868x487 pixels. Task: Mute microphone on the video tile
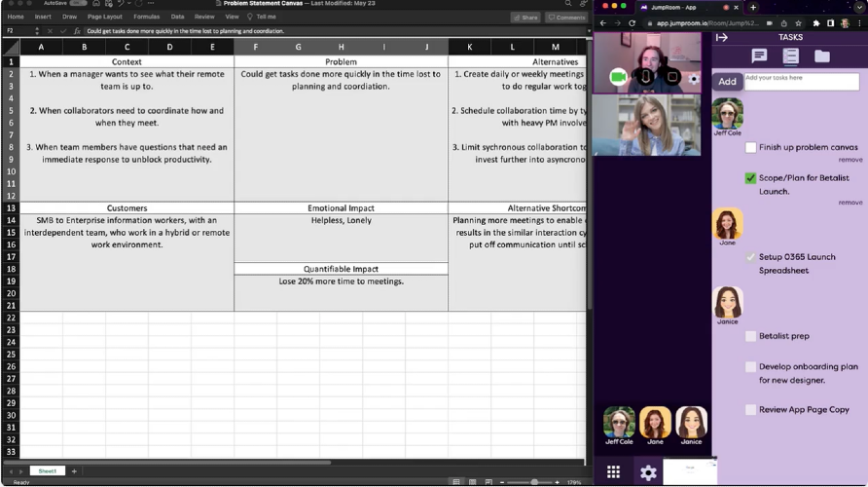pyautogui.click(x=645, y=77)
